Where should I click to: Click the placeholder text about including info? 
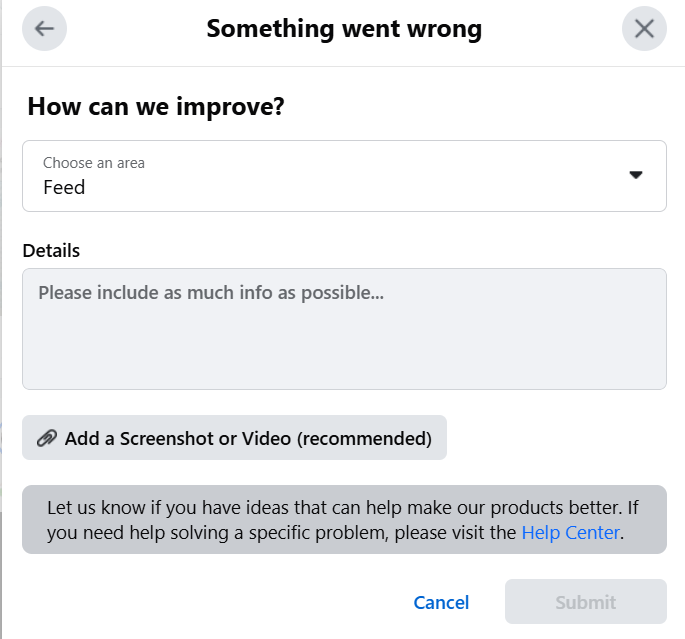click(x=211, y=293)
